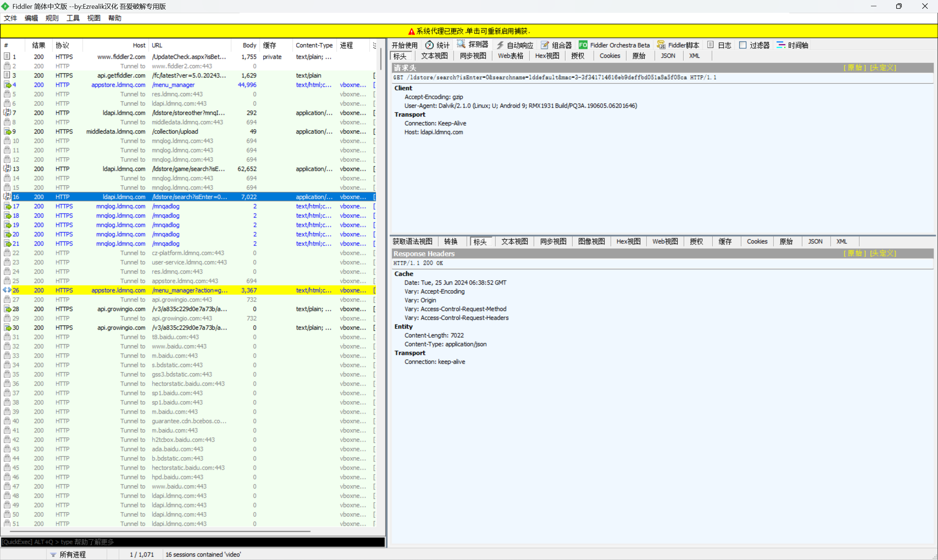Switch to the request JSON tab
Screen dimensions: 938x560
coord(668,56)
